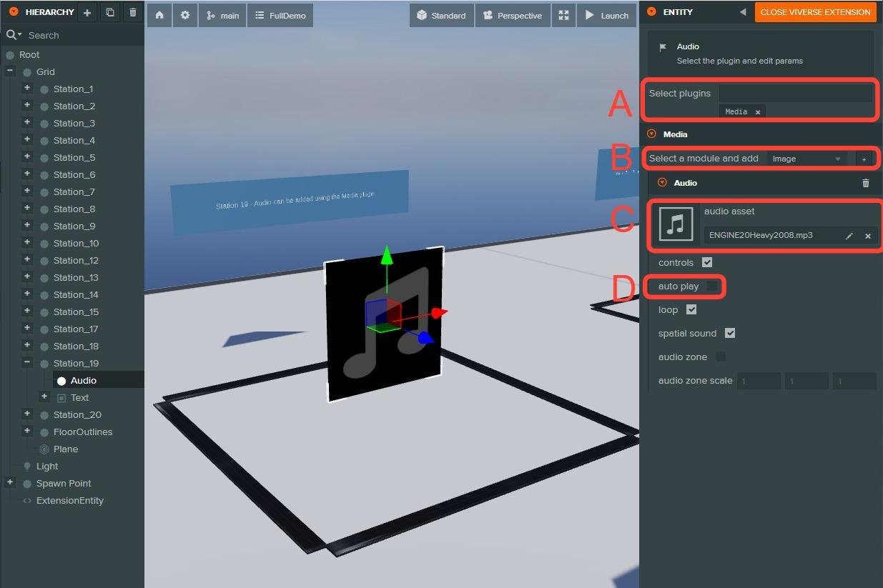
Task: Click the delete entity trash icon in Hierarchy
Action: (133, 12)
